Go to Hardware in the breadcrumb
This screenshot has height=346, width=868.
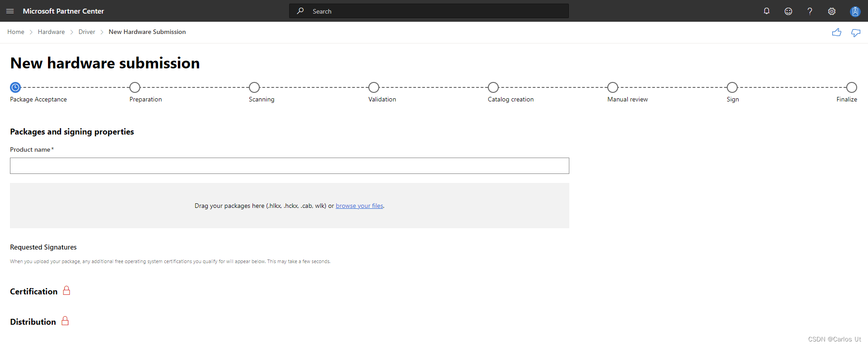[51, 32]
